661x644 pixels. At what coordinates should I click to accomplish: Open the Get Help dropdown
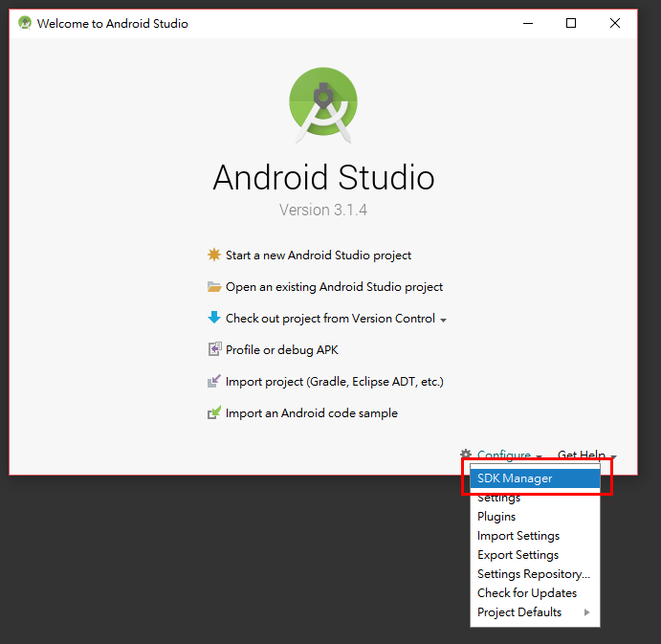pos(586,455)
